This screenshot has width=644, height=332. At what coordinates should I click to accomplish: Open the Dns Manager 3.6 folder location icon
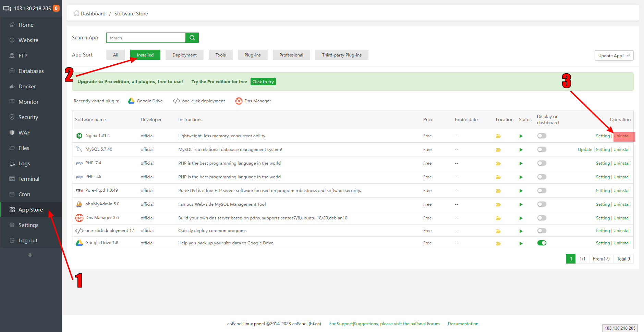point(498,218)
